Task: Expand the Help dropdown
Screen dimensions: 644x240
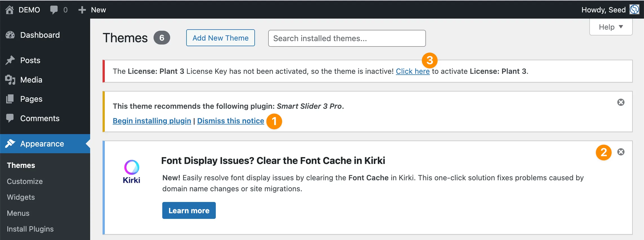Action: coord(611,27)
